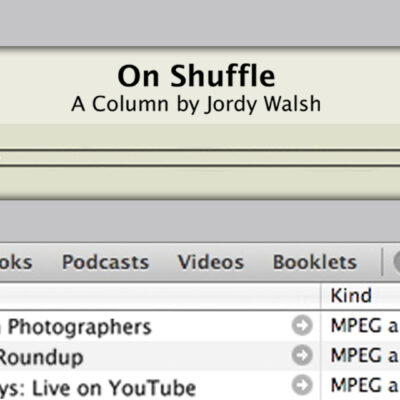Screen dimensions: 400x400
Task: Click MPEG kind cell in Roundup row
Action: coord(365,355)
